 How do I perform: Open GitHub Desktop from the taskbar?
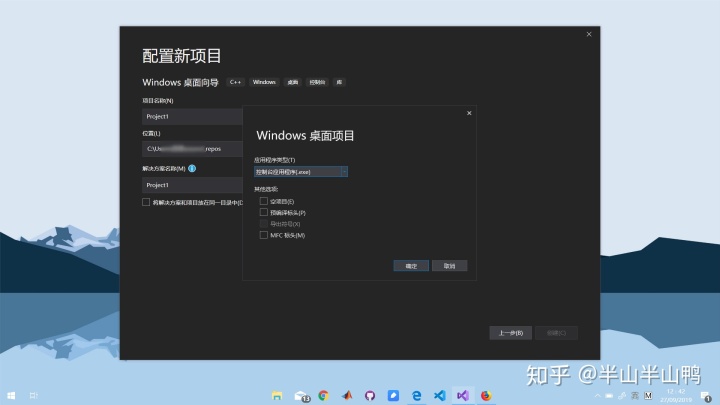coord(370,395)
